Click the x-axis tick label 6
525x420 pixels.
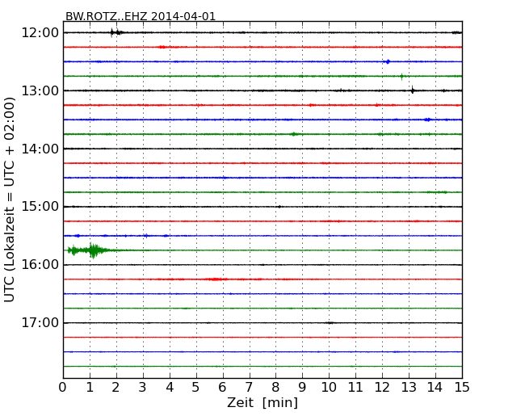tap(222, 388)
